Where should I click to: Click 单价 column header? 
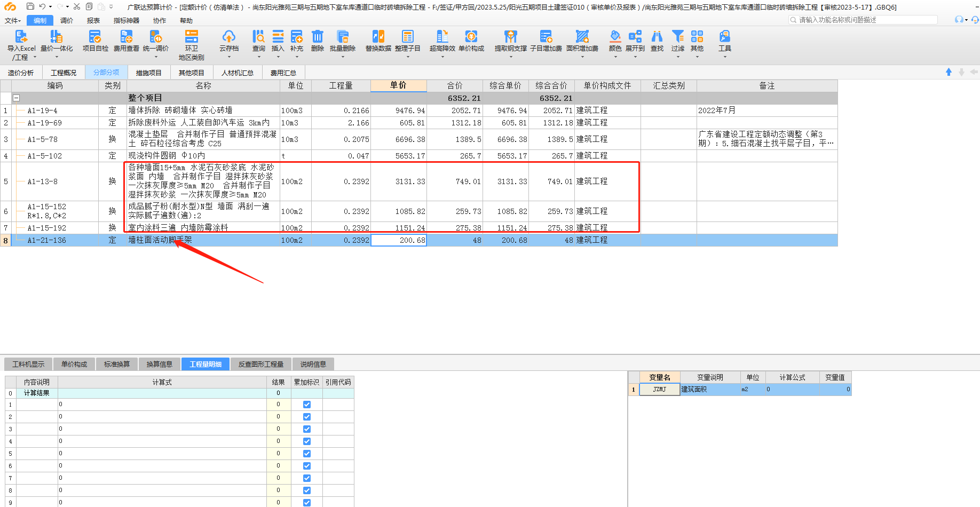(398, 85)
